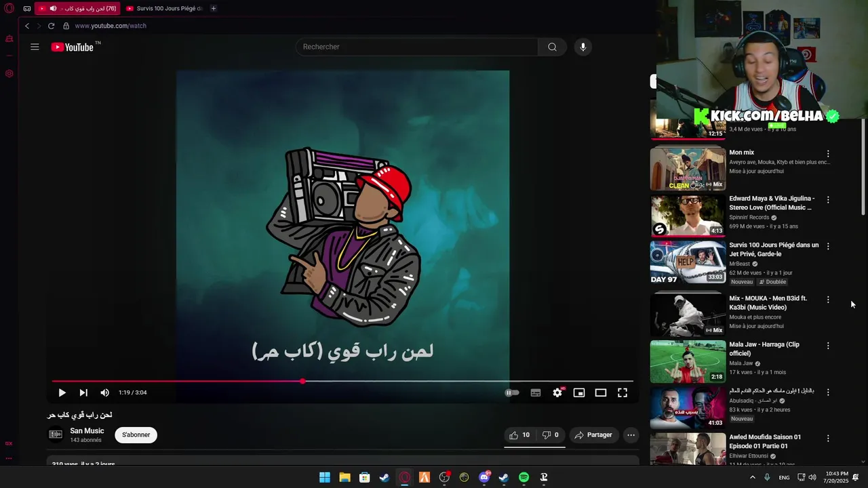Open the Partager share button
Image resolution: width=868 pixels, height=488 pixels.
[x=593, y=435]
